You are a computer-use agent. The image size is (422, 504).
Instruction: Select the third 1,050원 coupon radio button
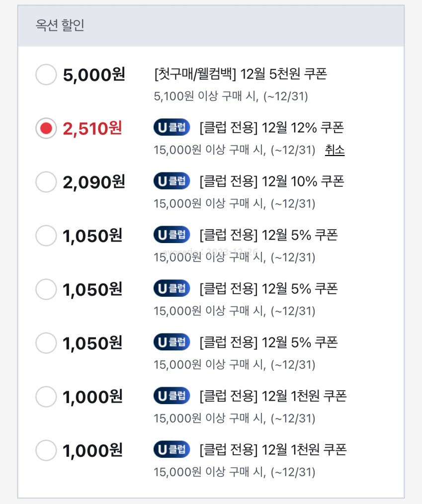coord(46,343)
